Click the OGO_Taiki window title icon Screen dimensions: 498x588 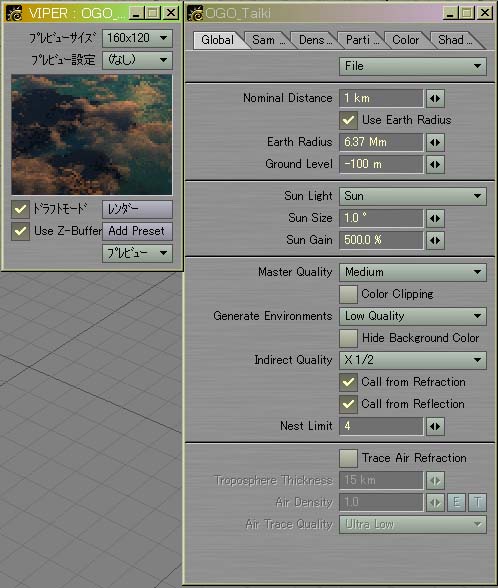click(x=195, y=13)
